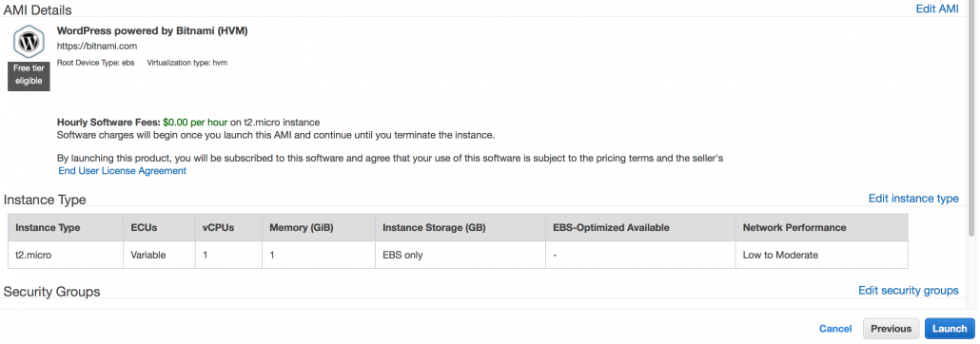Click the Variable ECUs cell
This screenshot has height=344, width=980.
click(160, 255)
